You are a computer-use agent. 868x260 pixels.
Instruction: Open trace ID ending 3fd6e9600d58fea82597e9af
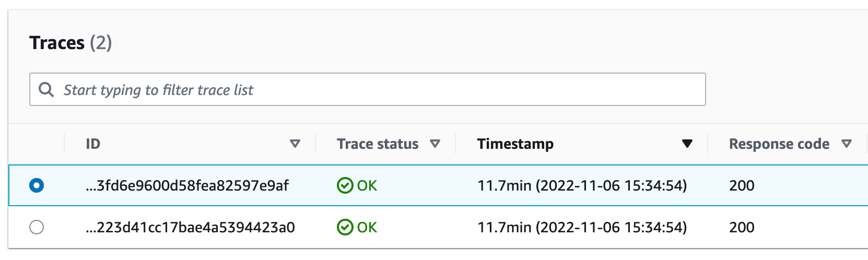187,185
